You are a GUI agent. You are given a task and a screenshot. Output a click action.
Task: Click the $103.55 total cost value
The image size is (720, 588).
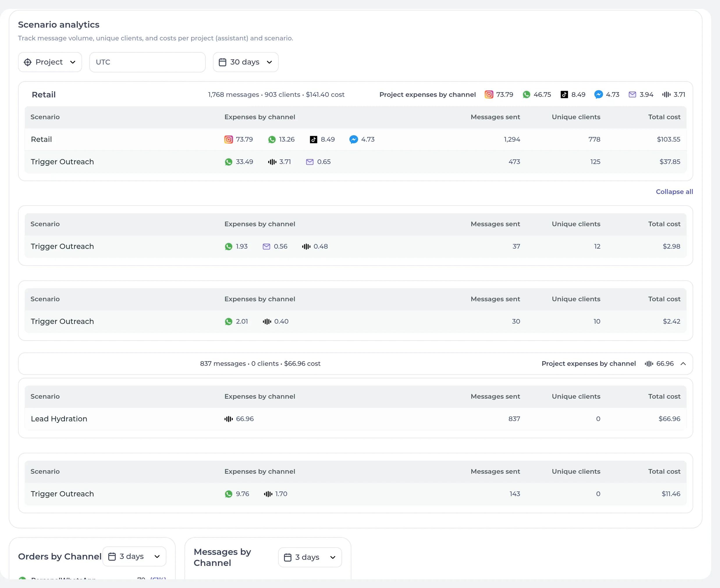pos(669,140)
